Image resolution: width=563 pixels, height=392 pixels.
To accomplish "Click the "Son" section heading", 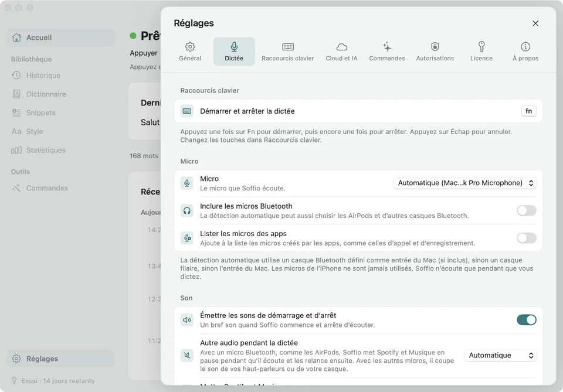I will click(186, 298).
